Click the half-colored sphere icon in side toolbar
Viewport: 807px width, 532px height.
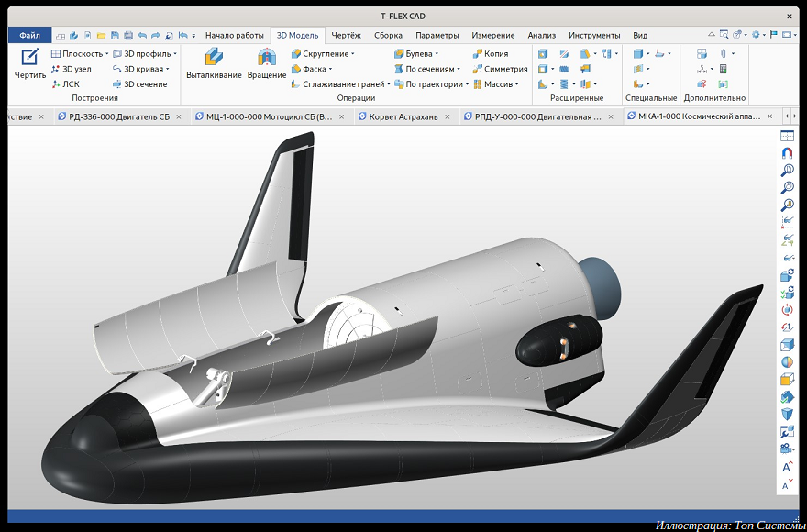[787, 362]
